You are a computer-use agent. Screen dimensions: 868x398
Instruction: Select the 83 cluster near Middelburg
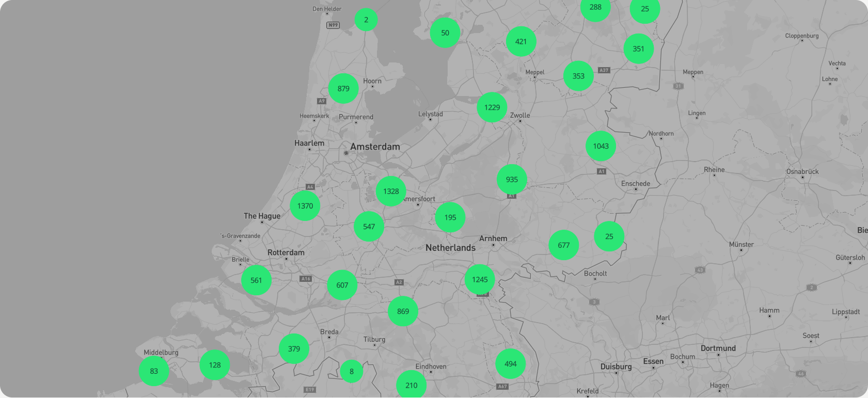tap(154, 371)
